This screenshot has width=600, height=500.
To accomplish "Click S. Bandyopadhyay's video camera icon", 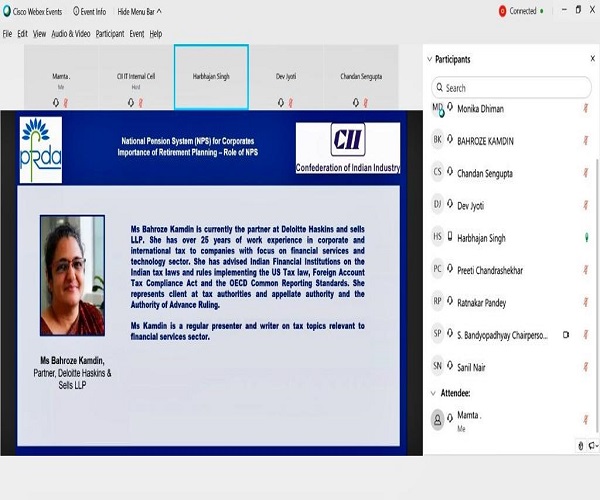I will click(566, 335).
